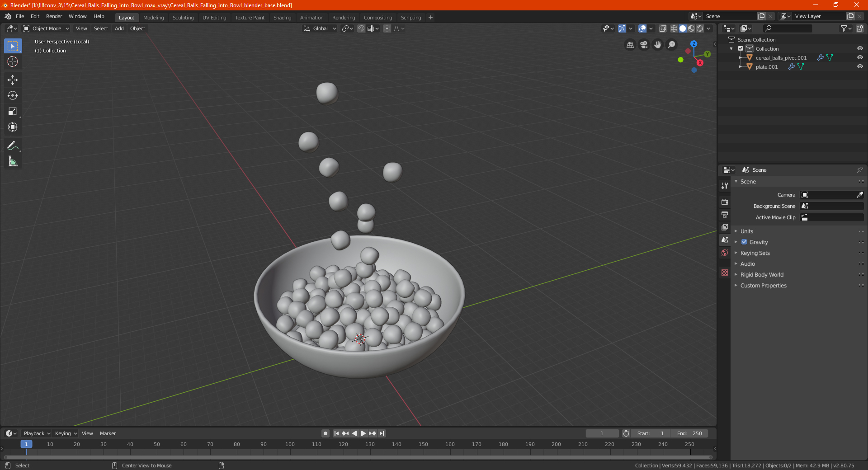The image size is (868, 470).
Task: Click mesh data icon on plate.001
Action: 801,66
